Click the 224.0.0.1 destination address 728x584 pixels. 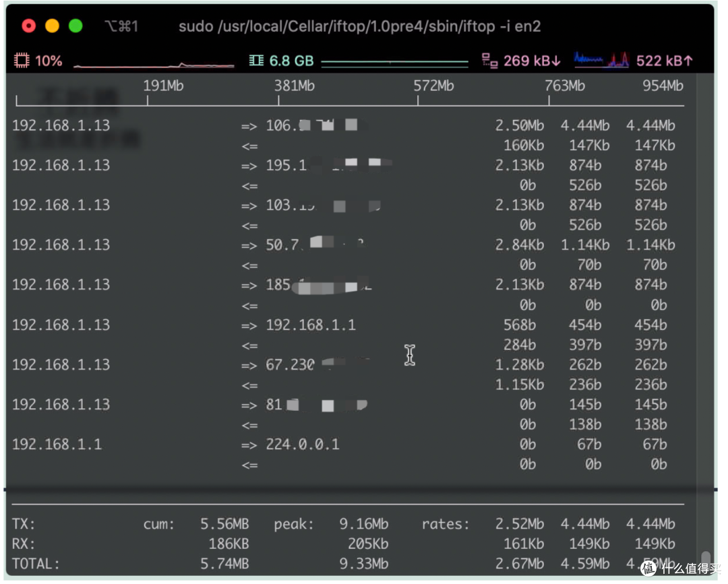tap(303, 445)
